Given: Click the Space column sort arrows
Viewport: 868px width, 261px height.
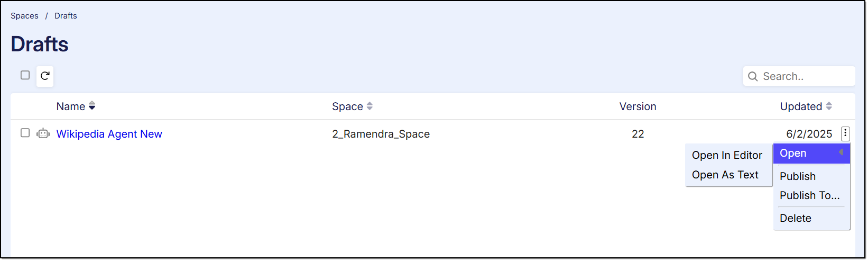Looking at the screenshot, I should [370, 106].
